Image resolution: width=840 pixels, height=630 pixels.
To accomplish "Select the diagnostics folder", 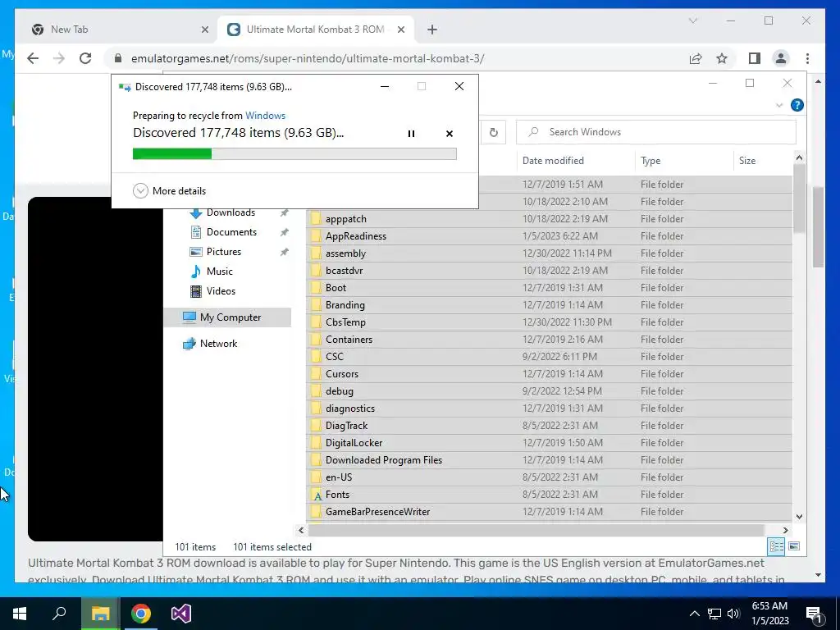I will [549, 409].
